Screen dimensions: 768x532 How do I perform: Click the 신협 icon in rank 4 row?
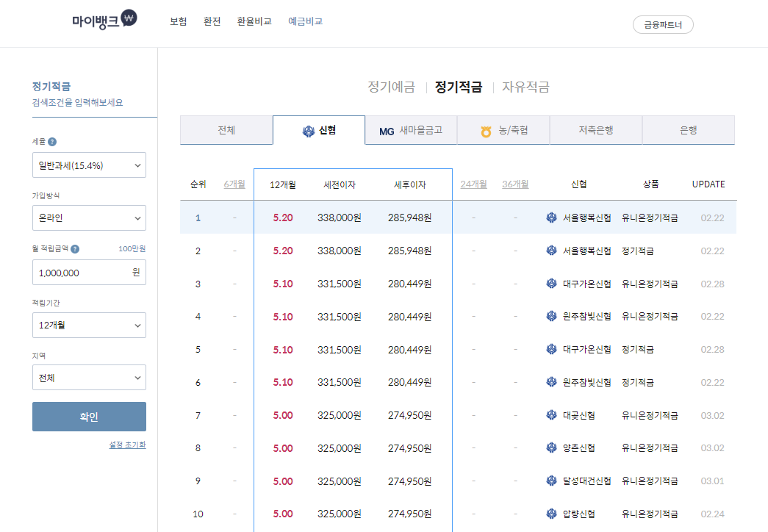551,316
